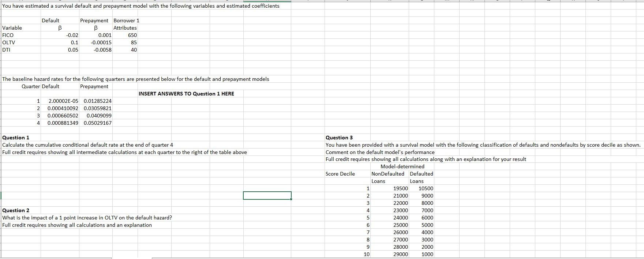Click the NonDefaulted column header
The image size is (644, 259).
tap(388, 174)
